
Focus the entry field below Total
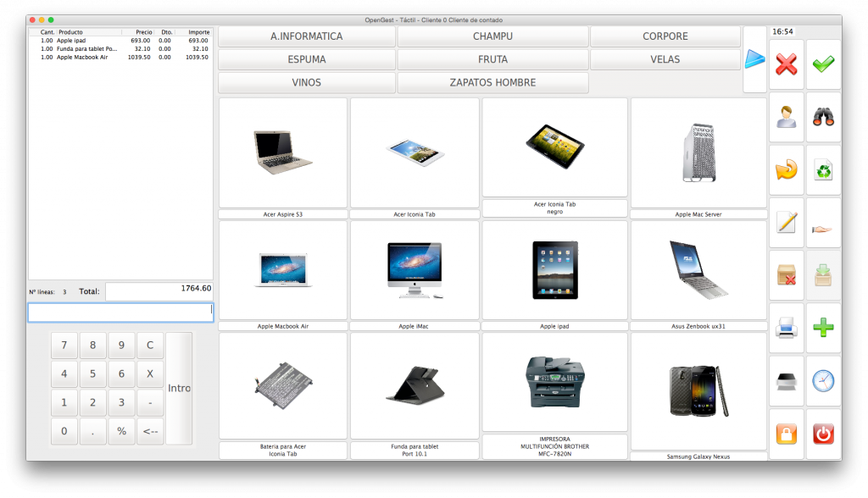click(120, 313)
